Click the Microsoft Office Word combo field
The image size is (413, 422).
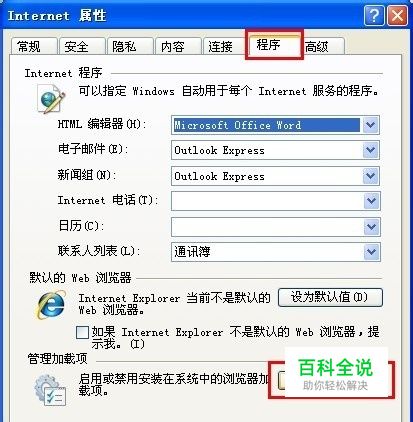(275, 125)
